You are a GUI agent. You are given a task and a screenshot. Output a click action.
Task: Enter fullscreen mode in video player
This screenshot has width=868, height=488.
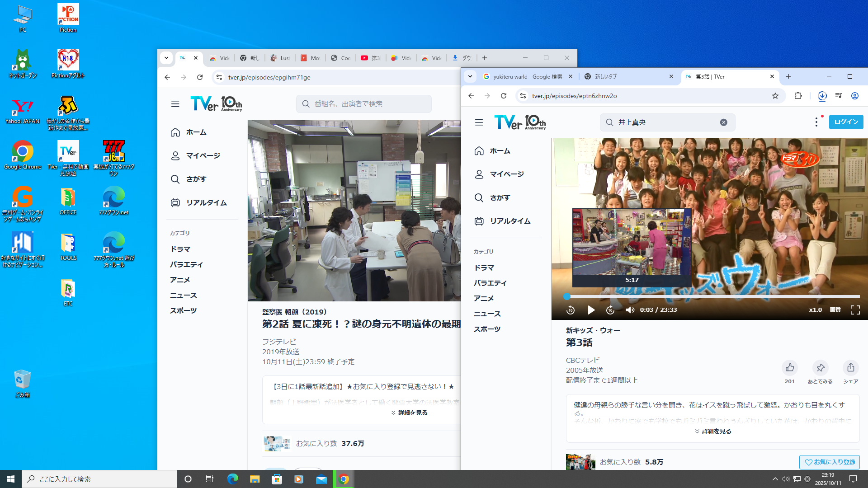pos(855,310)
